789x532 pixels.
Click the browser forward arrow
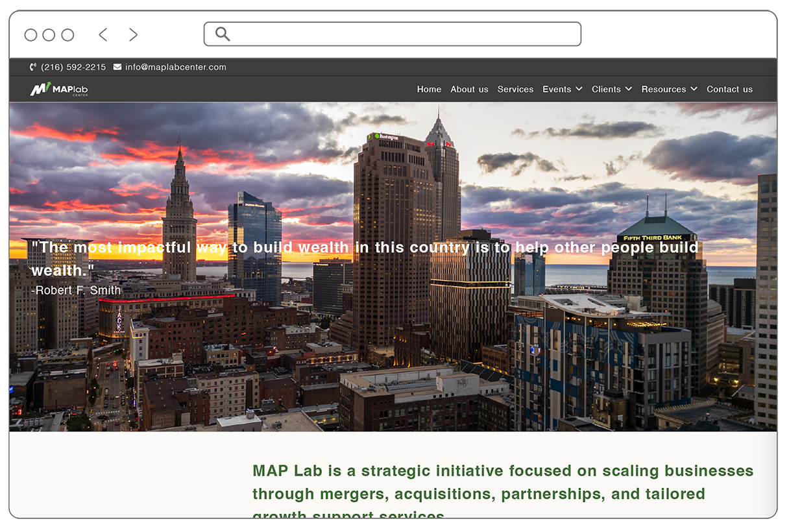(x=133, y=34)
